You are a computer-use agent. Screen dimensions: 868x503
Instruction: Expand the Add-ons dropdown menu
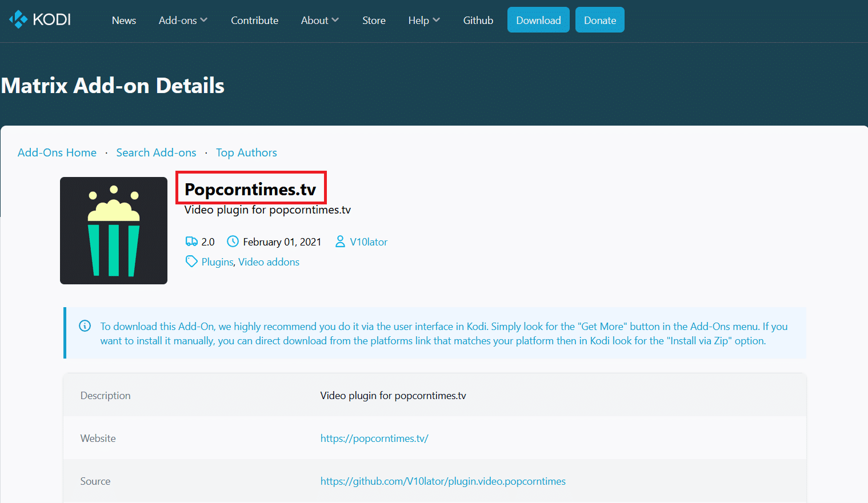pos(183,21)
